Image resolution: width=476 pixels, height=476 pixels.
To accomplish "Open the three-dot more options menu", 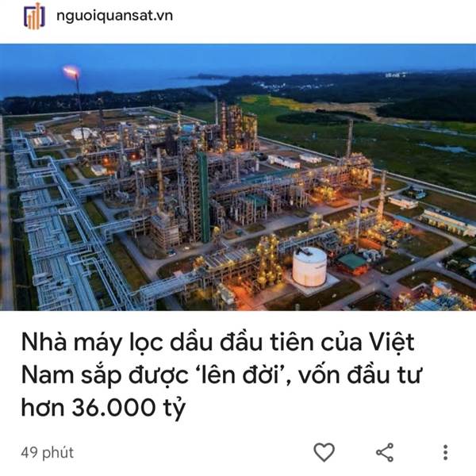I will pos(445,452).
